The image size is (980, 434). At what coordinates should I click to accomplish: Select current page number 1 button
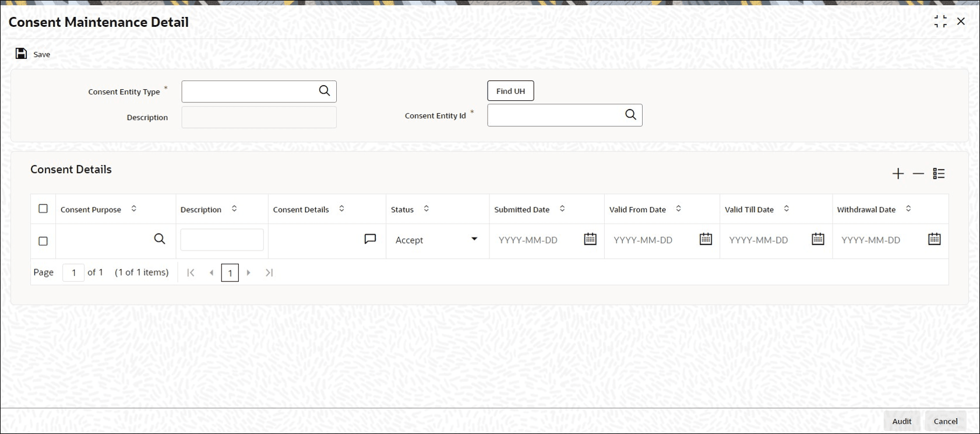click(230, 273)
